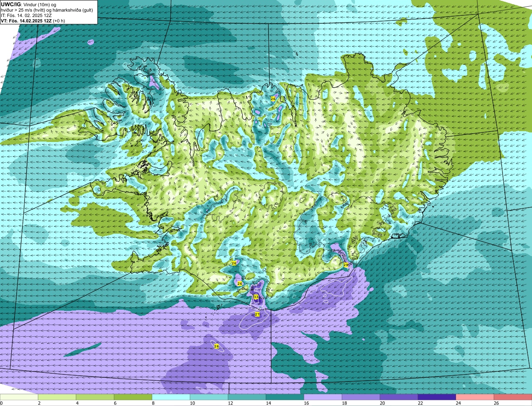
Task: Pick the 12–14 teal legend swatch
Action: pos(247,397)
